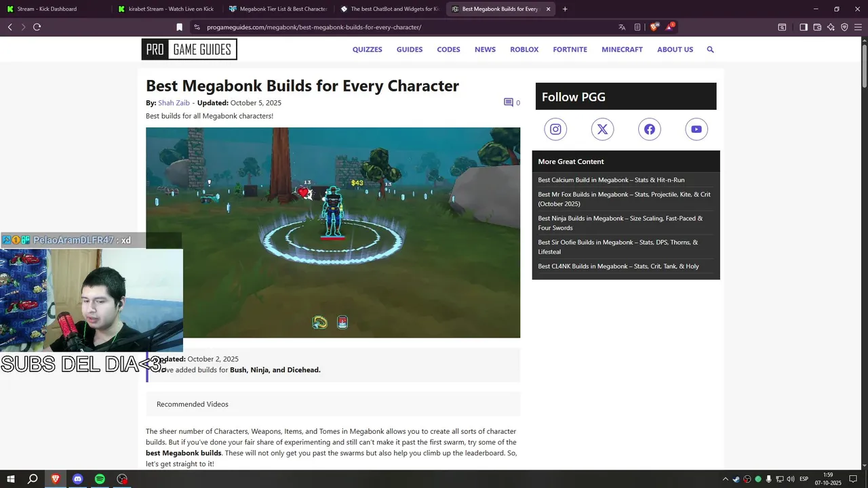Viewport: 868px width, 488px height.
Task: Enable reader mode icon in address bar
Action: (637, 27)
